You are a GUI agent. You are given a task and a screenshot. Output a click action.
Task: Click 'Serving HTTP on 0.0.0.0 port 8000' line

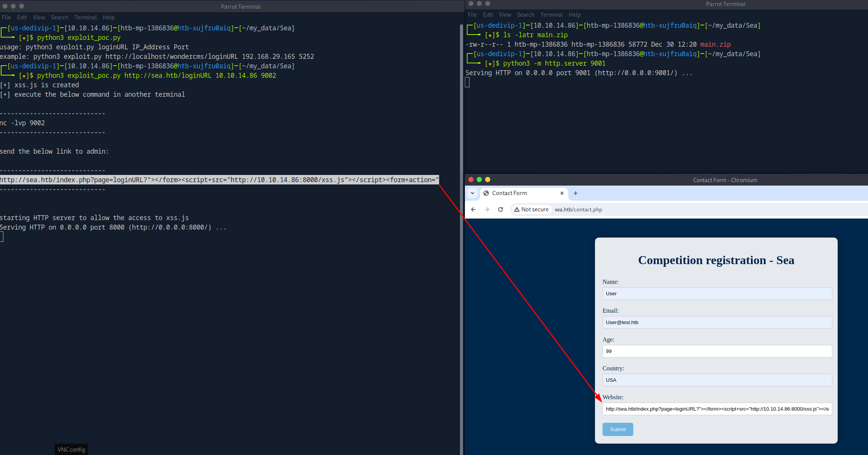(x=113, y=227)
